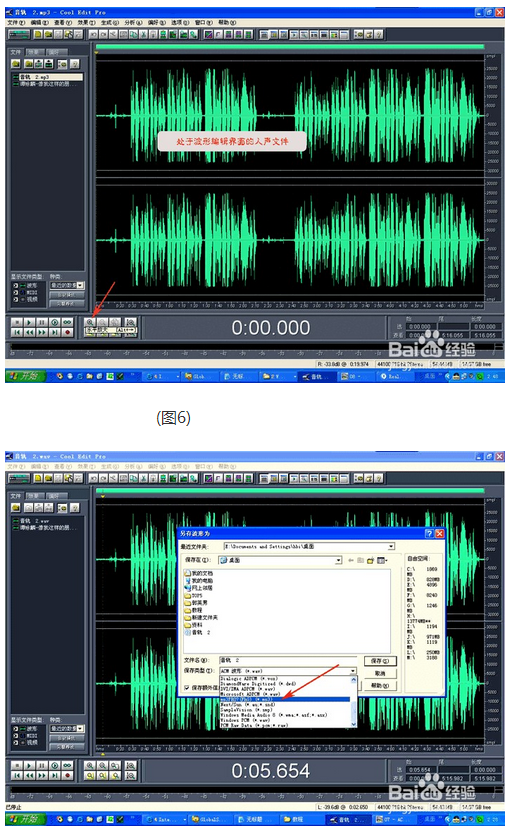
Task: Click multitrack/waveform switch icon in 2.mp3 window
Action: pyautogui.click(x=18, y=35)
